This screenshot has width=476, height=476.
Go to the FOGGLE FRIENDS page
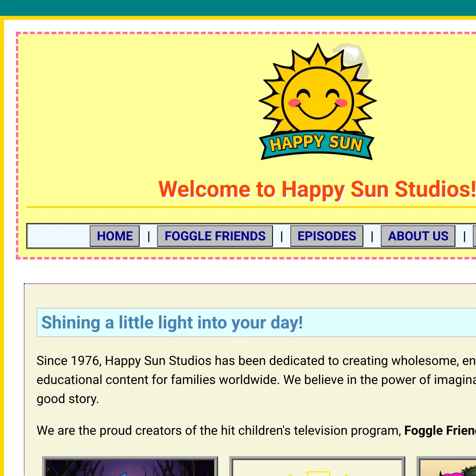[x=215, y=236]
